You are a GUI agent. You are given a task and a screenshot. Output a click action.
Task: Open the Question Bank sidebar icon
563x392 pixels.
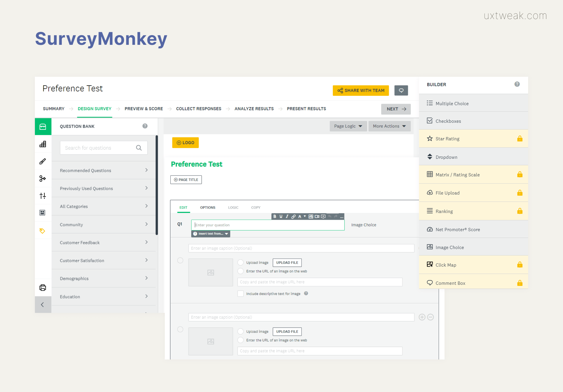tap(43, 127)
